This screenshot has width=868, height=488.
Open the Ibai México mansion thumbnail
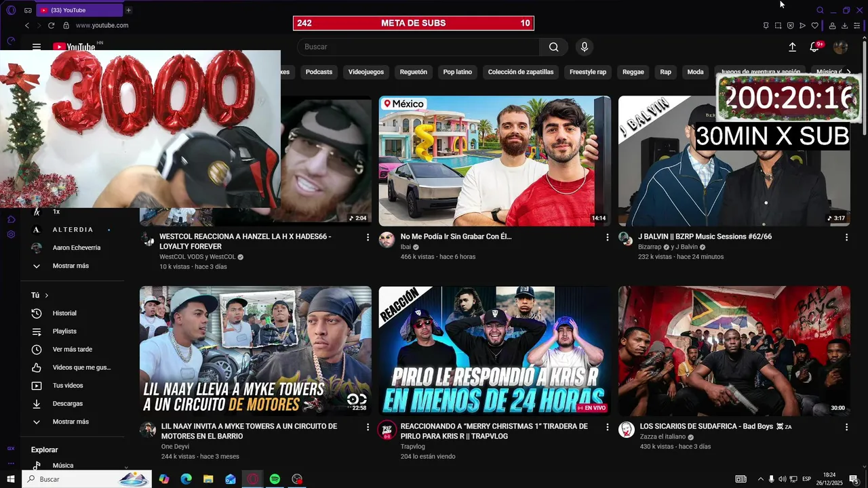[x=494, y=161]
